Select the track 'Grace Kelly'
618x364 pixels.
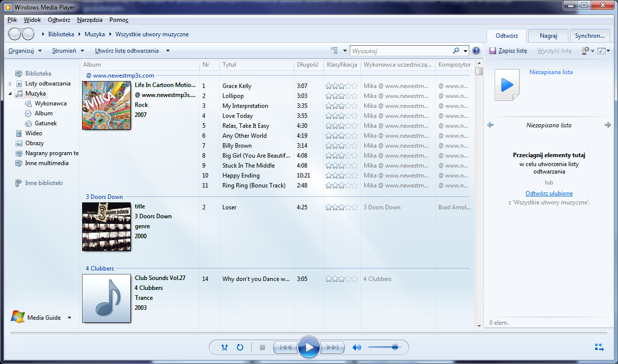coord(237,86)
